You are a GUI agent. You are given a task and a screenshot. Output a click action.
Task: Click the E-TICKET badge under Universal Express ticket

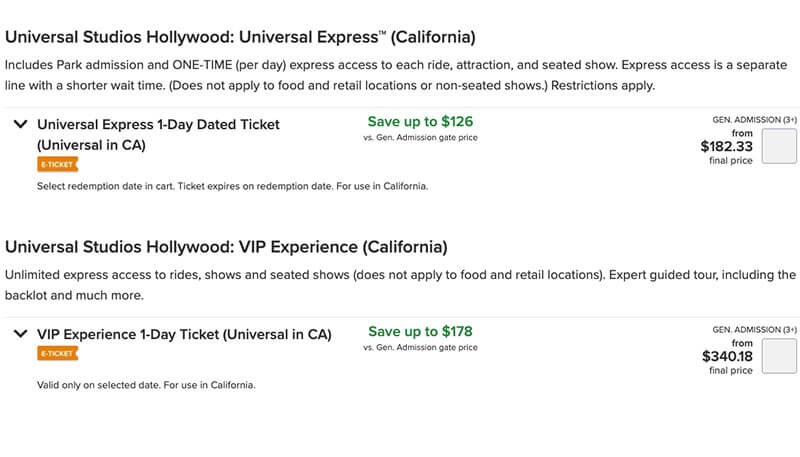click(x=57, y=164)
